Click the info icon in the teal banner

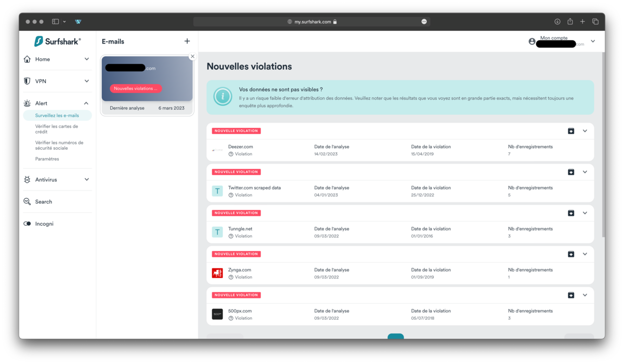click(x=223, y=97)
